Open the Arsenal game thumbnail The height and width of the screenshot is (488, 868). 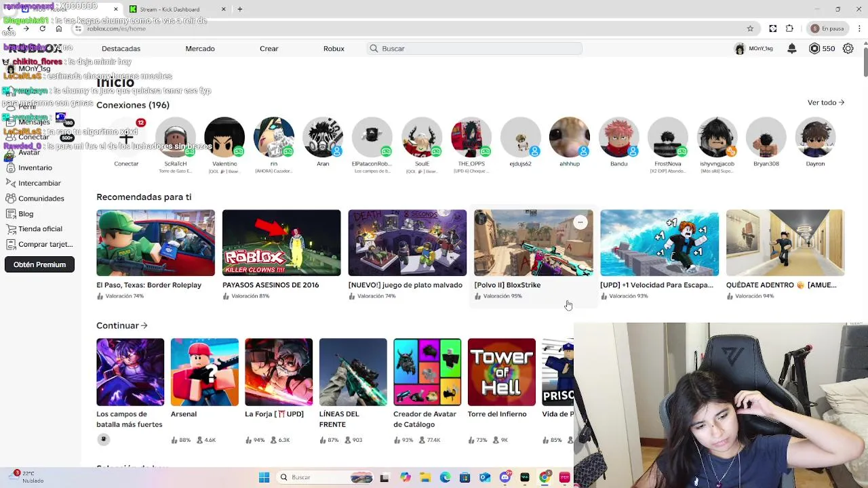pyautogui.click(x=204, y=372)
